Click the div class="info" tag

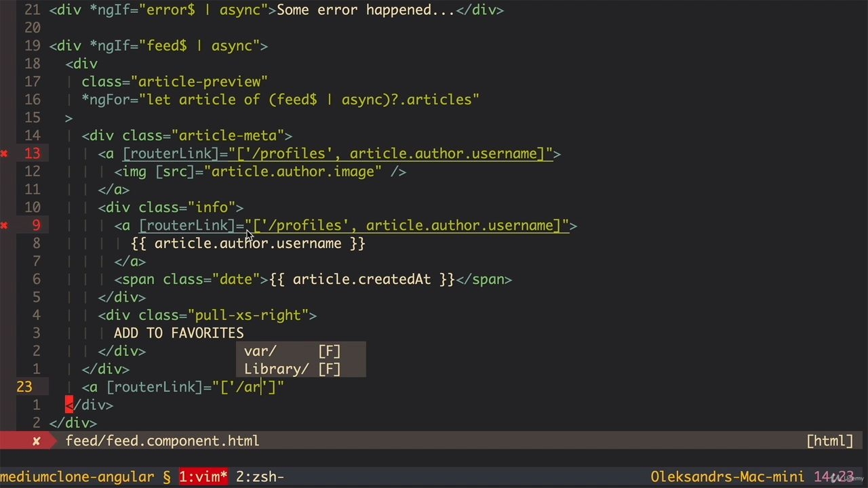(171, 207)
